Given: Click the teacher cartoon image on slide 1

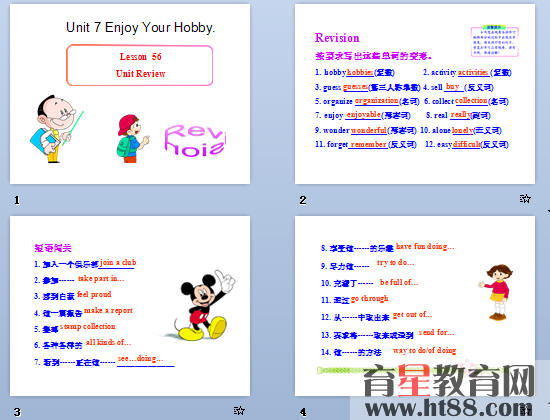Looking at the screenshot, I should pos(56,128).
